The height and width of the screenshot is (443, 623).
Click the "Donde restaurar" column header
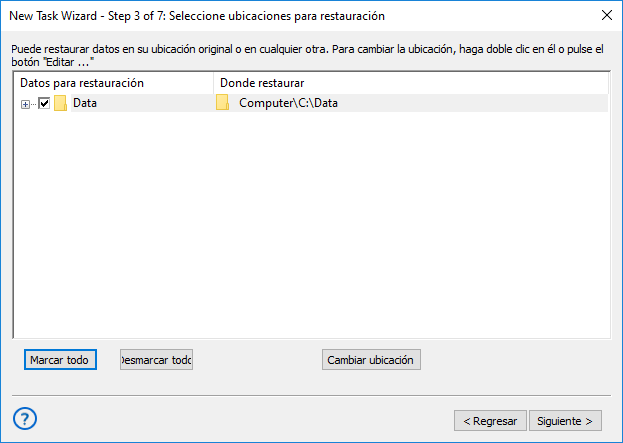pyautogui.click(x=262, y=82)
